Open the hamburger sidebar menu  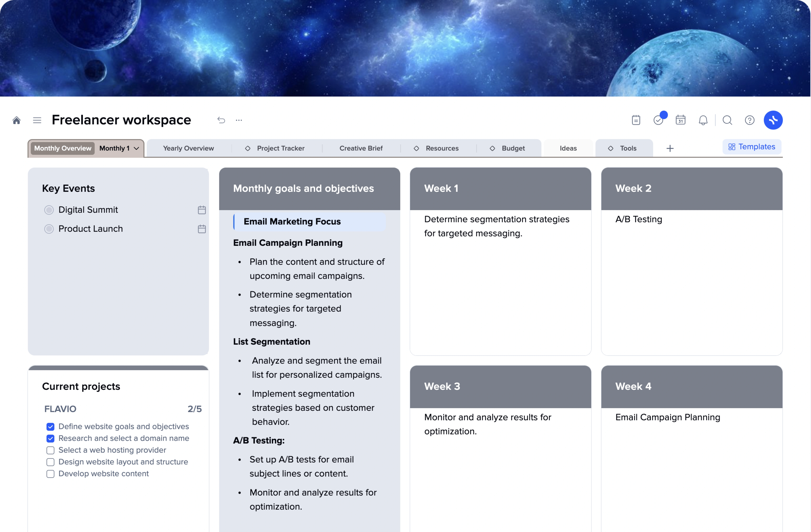(x=37, y=120)
